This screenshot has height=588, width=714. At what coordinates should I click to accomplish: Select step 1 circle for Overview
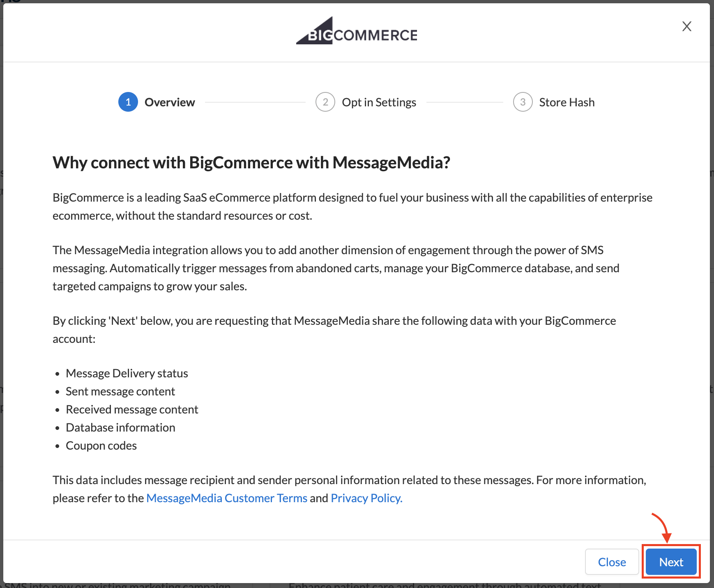(x=128, y=102)
